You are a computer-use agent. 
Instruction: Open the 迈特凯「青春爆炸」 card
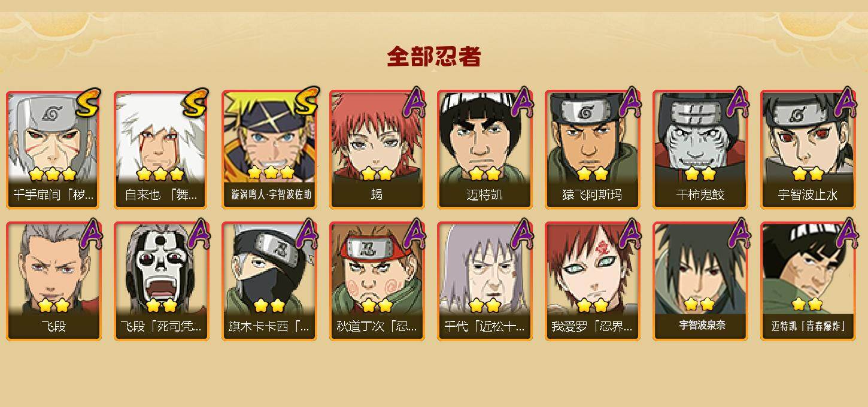tap(808, 281)
